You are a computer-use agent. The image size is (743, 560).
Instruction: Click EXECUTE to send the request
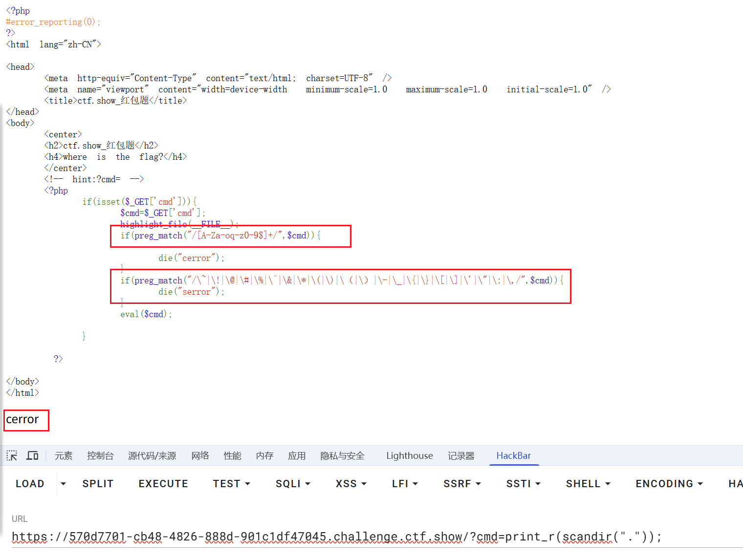[163, 484]
